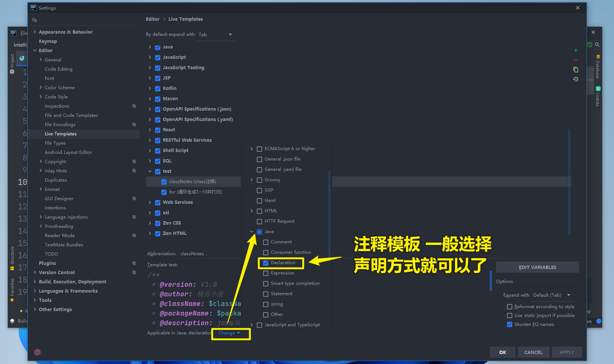614x364 pixels.
Task: Click project-level icon next to GUI Designer
Action: click(x=134, y=199)
